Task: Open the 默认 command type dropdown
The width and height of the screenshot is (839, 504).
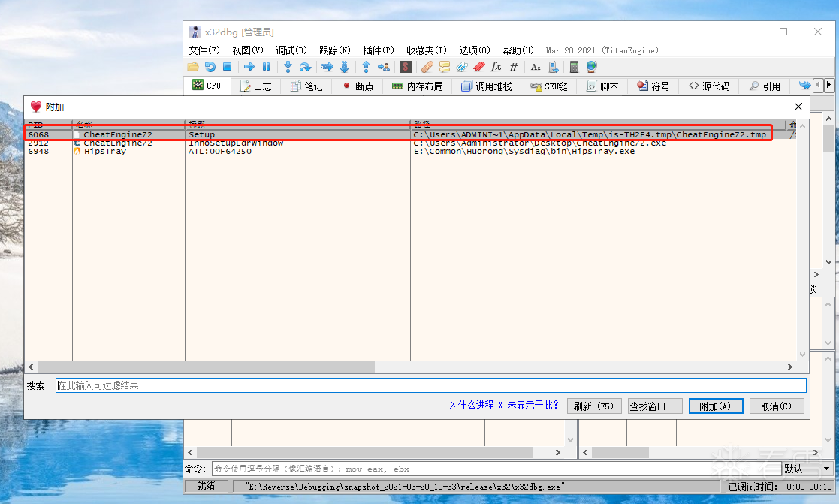Action: tap(808, 469)
